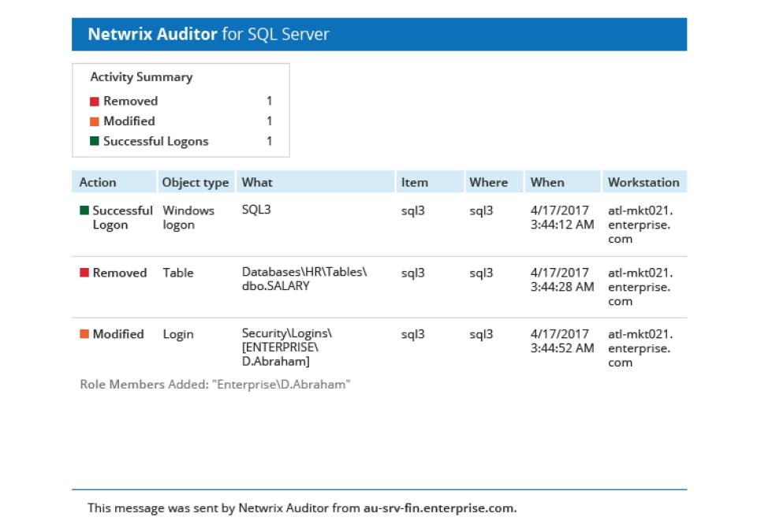The height and width of the screenshot is (532, 757).
Task: Click workstation atl-mkt021 in Modified row
Action: [x=640, y=348]
